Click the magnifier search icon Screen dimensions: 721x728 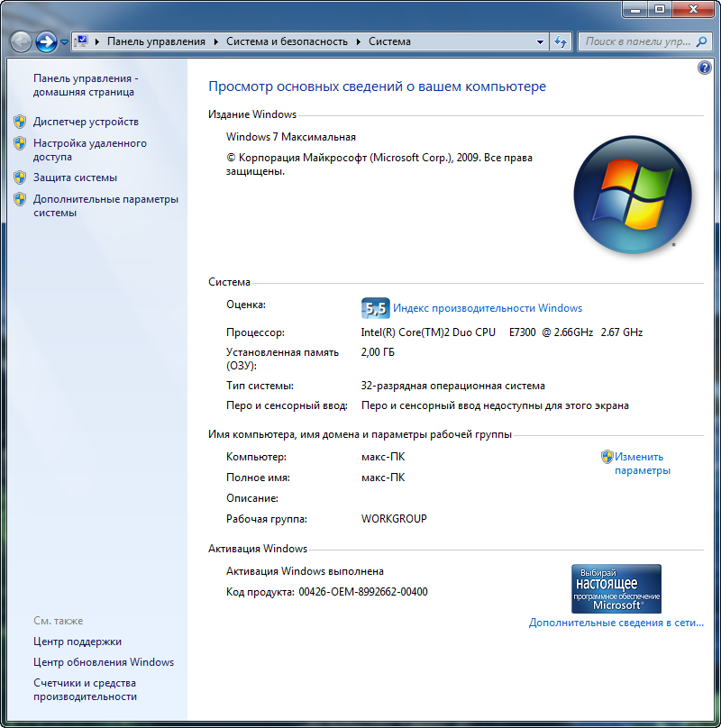pos(701,41)
